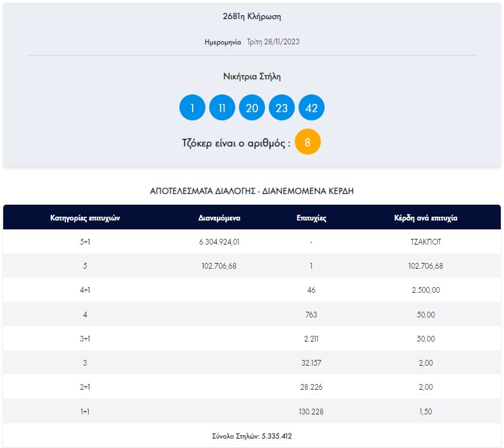Image resolution: width=504 pixels, height=448 pixels.
Task: Click the winning number 42 ball
Action: tap(311, 108)
